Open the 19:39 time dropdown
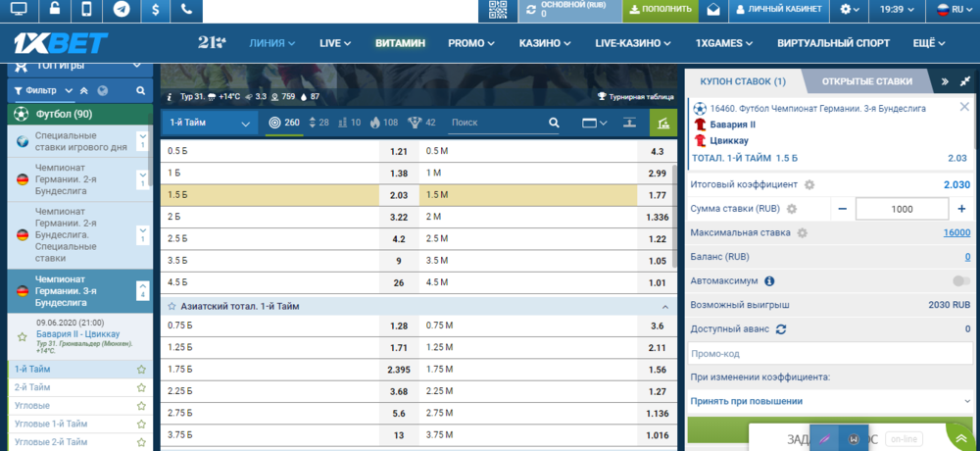This screenshot has height=451, width=980. pyautogui.click(x=897, y=10)
